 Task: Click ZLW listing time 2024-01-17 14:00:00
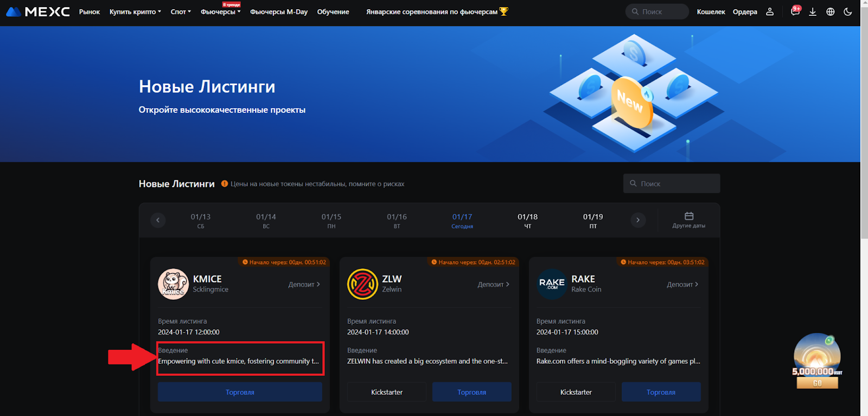378,332
